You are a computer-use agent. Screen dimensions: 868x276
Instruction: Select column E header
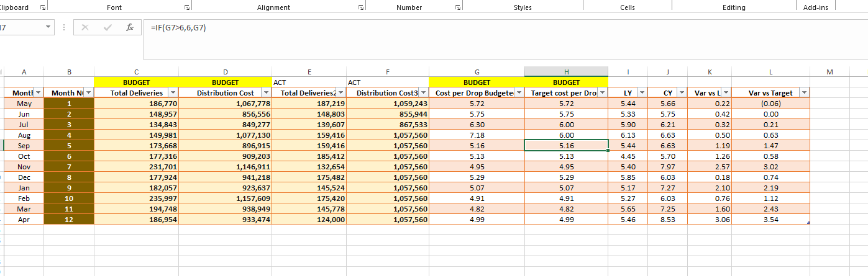click(x=309, y=72)
